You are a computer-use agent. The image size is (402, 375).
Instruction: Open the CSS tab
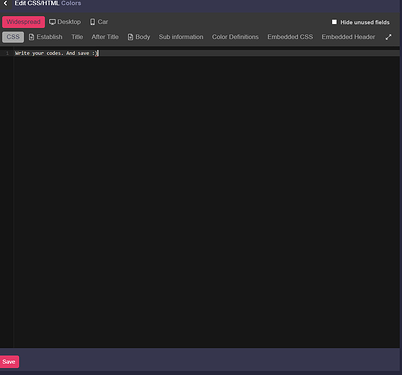[13, 37]
